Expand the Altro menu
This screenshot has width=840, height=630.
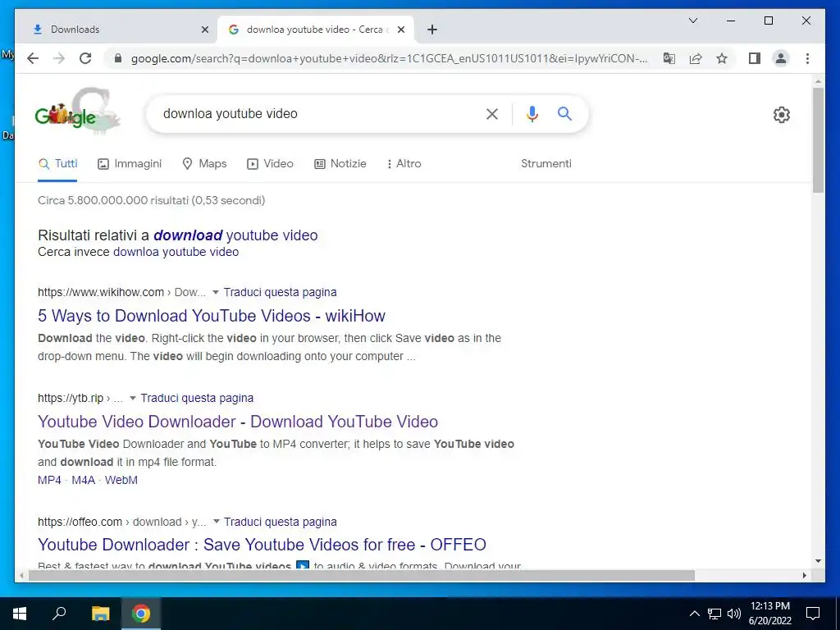pos(404,164)
